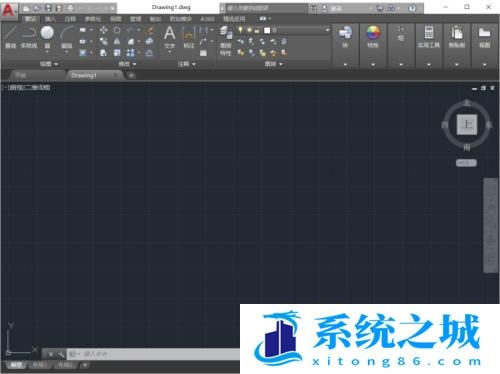Click the Plot/Print icon in quick access toolbar
Viewport: 500px width, 374px height.
point(70,8)
